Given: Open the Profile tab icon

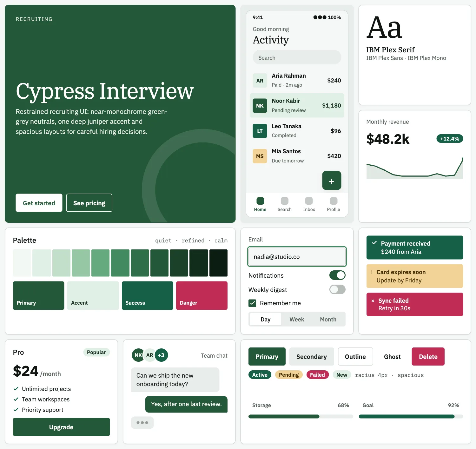Looking at the screenshot, I should coord(334,201).
